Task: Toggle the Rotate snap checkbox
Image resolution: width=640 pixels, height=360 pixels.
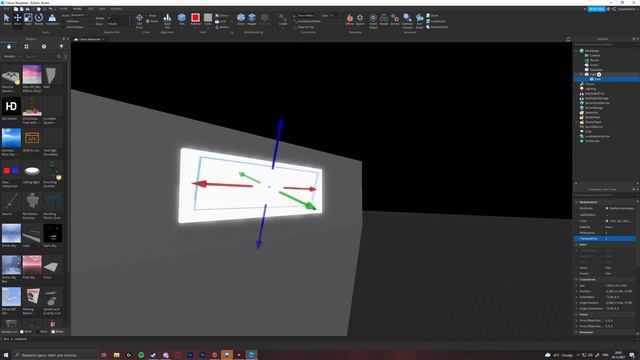Action: [x=93, y=18]
